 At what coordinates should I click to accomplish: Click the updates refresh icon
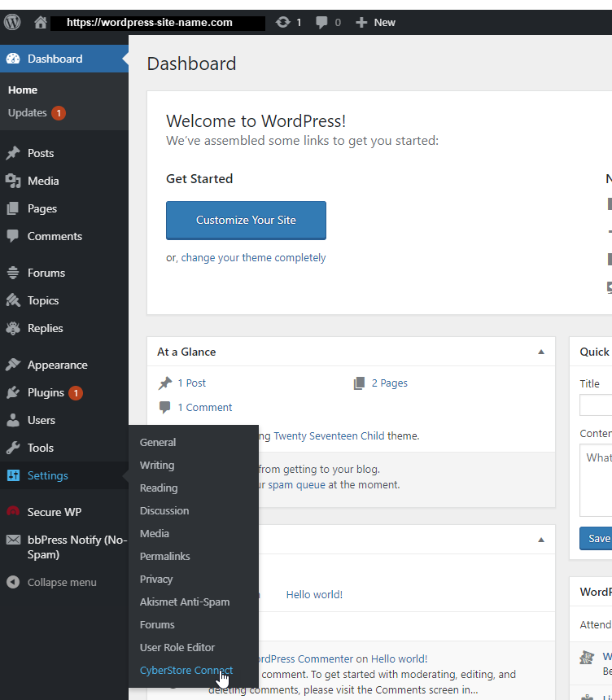[283, 23]
